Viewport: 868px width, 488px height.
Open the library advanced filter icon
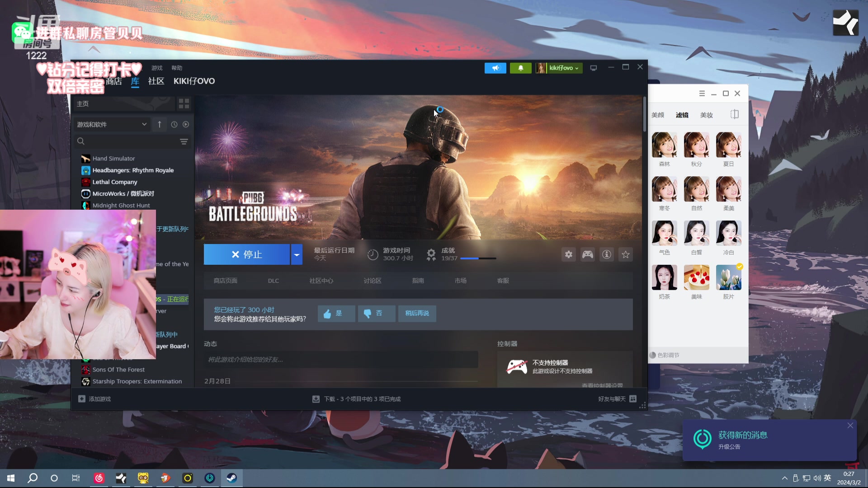click(x=184, y=141)
